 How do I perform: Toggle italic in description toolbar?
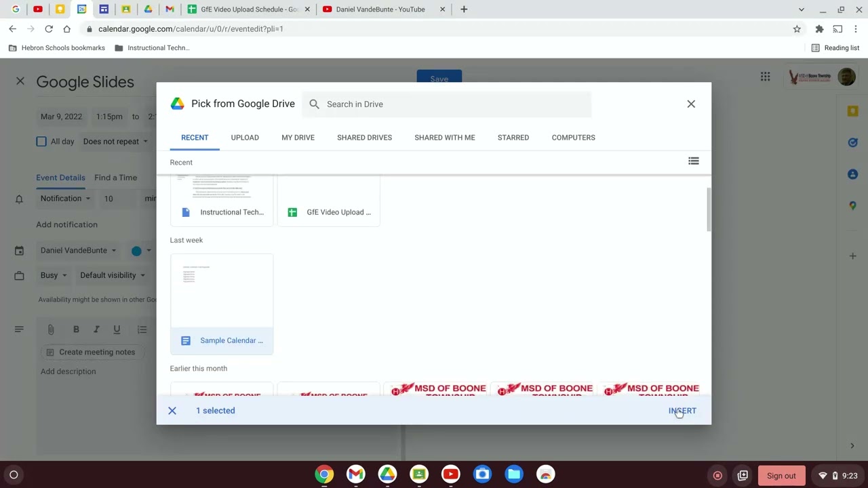pyautogui.click(x=96, y=329)
